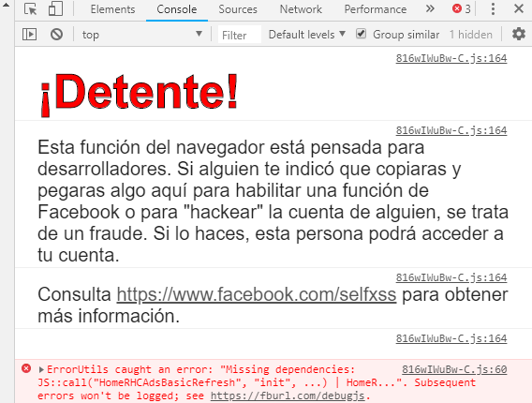Screen dimensions: 532x403
Task: Click the 1 hidden messages label
Action: point(470,35)
